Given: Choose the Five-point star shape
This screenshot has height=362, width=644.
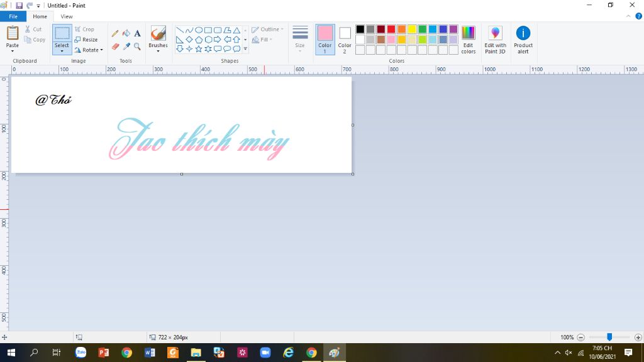Looking at the screenshot, I should pos(198,49).
